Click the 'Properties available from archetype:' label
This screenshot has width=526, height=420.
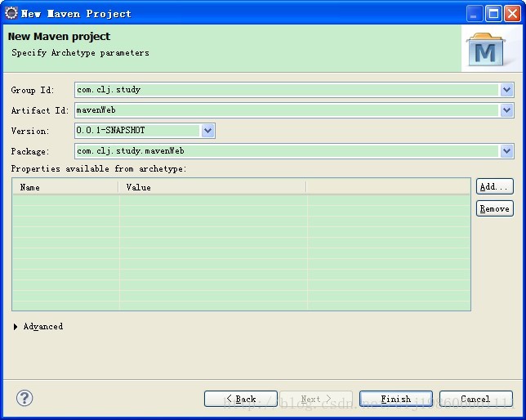click(99, 168)
